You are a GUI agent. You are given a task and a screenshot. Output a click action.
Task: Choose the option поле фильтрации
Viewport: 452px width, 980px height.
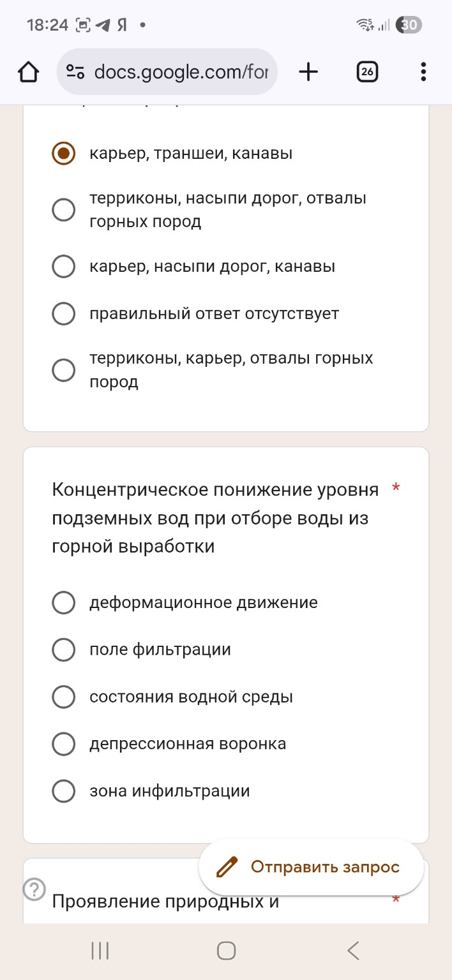point(64,650)
